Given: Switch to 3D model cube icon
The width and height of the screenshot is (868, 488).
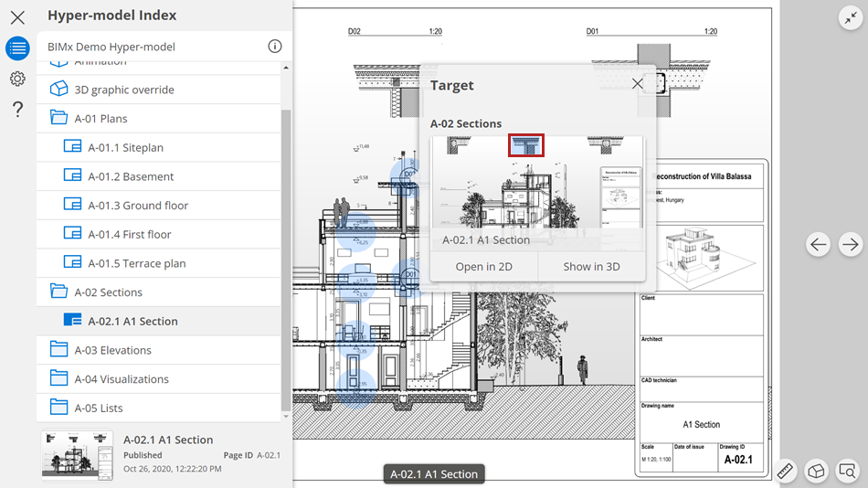Looking at the screenshot, I should (816, 471).
